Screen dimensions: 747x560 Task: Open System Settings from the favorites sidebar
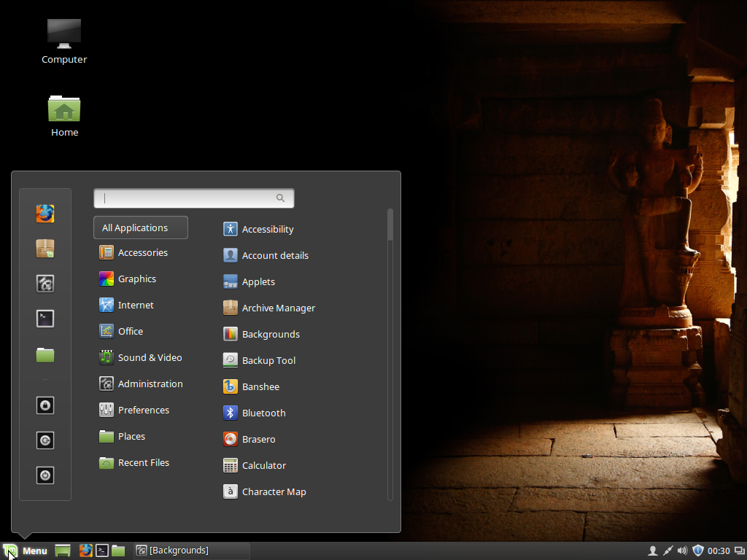(45, 284)
